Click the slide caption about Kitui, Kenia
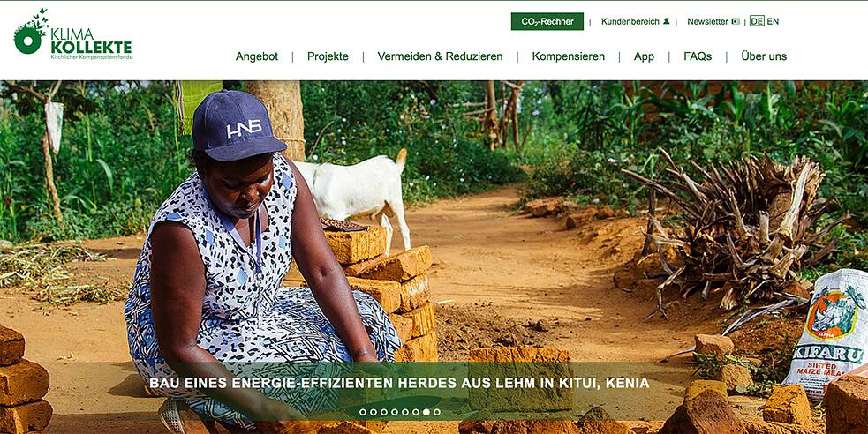Image resolution: width=868 pixels, height=434 pixels. (399, 383)
